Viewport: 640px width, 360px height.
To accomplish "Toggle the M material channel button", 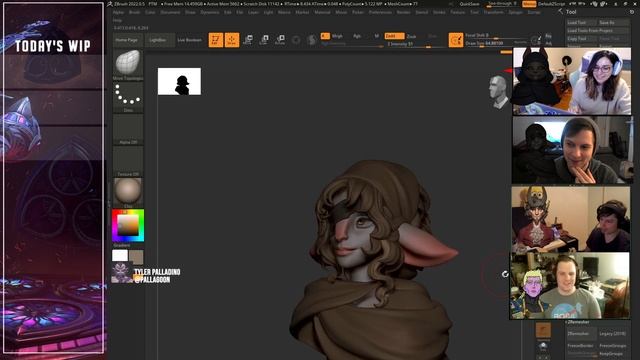I will (x=377, y=36).
